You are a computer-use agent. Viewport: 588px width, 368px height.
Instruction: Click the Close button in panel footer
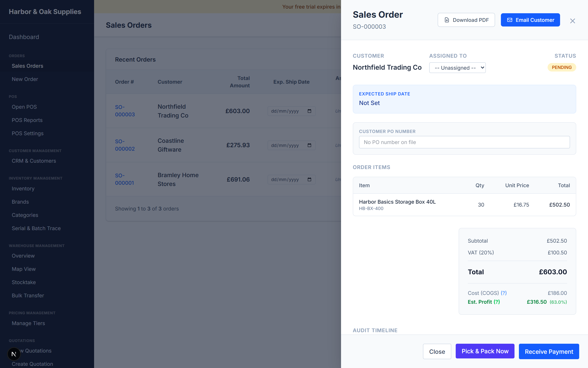point(437,351)
